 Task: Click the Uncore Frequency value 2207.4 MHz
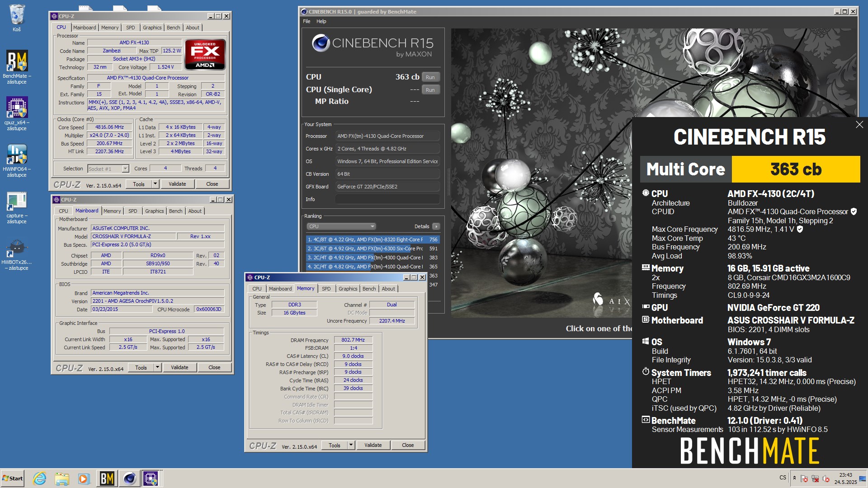point(392,321)
